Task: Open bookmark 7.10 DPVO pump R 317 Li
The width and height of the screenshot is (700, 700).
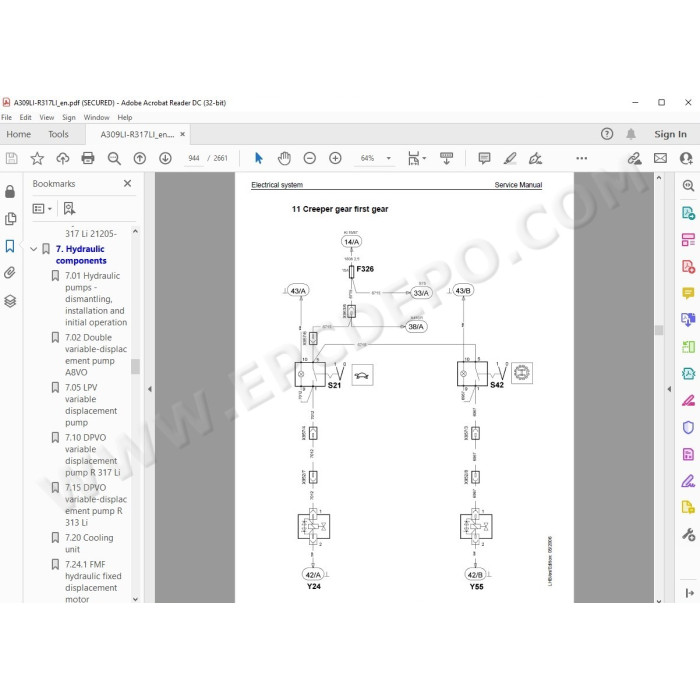Action: 92,454
